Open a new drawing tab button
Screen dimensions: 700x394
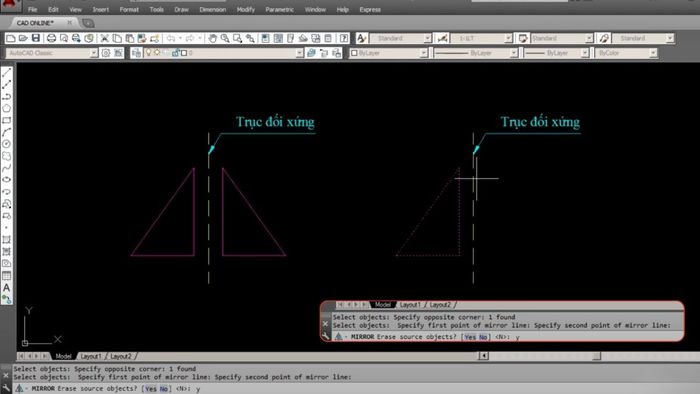pyautogui.click(x=88, y=23)
